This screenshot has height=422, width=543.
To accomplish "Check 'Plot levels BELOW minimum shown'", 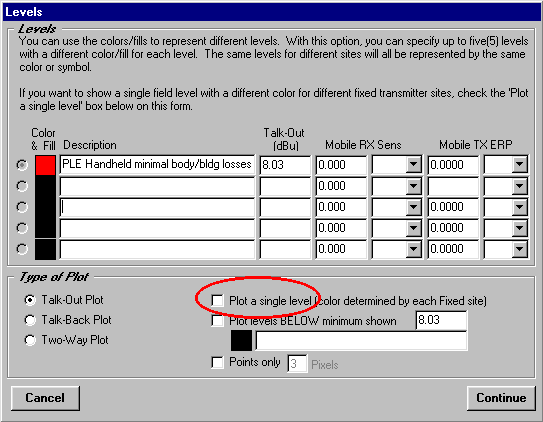I will (x=217, y=321).
